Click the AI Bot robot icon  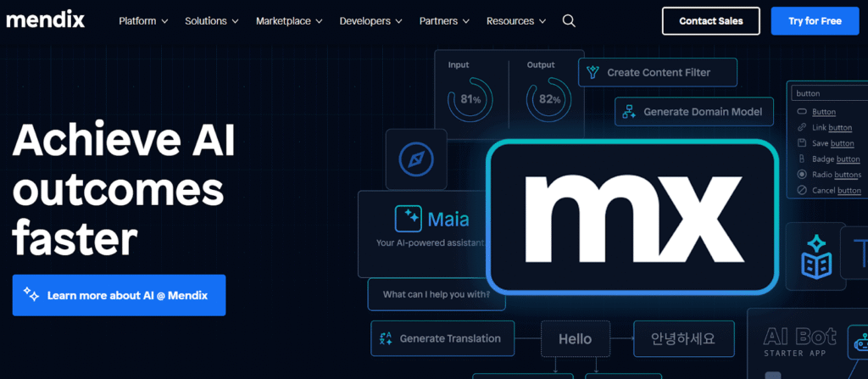click(861, 343)
